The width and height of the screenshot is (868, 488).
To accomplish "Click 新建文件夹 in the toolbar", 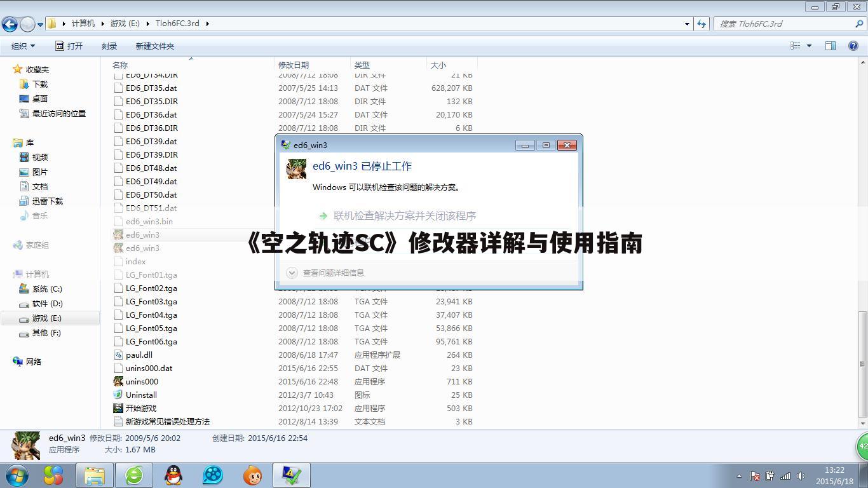I will (154, 46).
